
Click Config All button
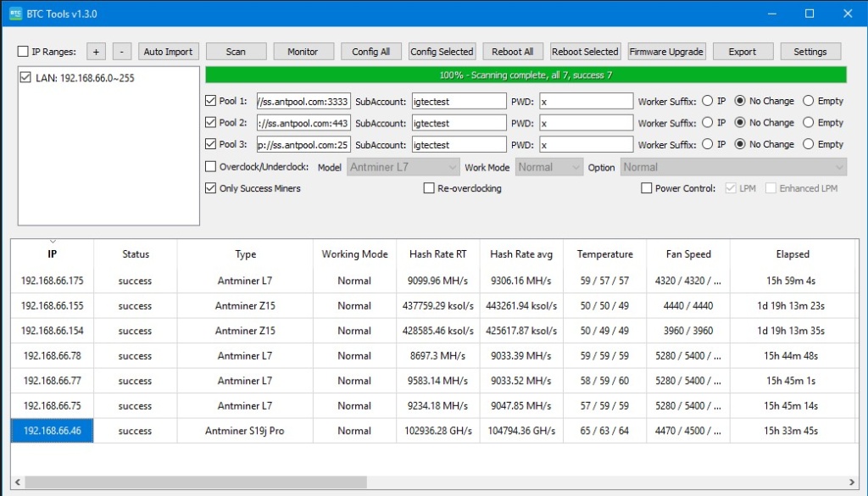(x=371, y=52)
